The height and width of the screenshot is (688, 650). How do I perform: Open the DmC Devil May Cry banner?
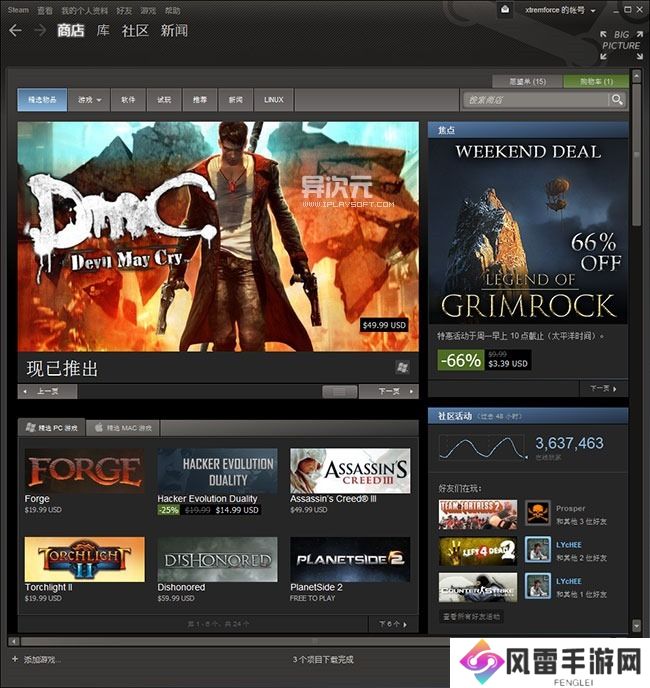click(218, 236)
